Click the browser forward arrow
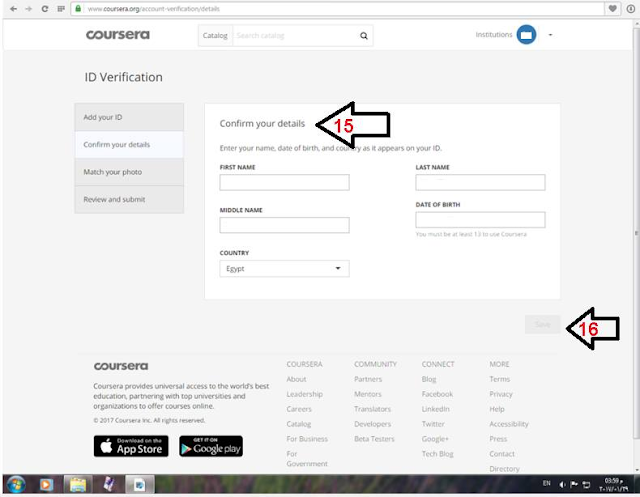 pyautogui.click(x=29, y=9)
